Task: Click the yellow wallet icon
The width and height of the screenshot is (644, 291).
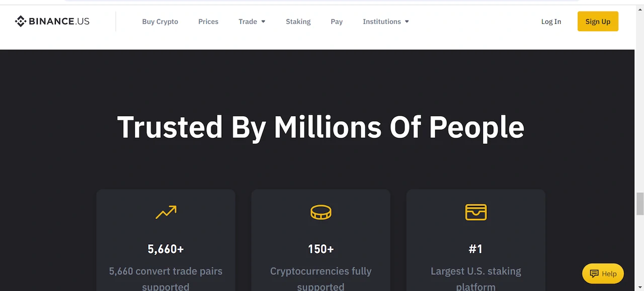Action: coord(476,212)
